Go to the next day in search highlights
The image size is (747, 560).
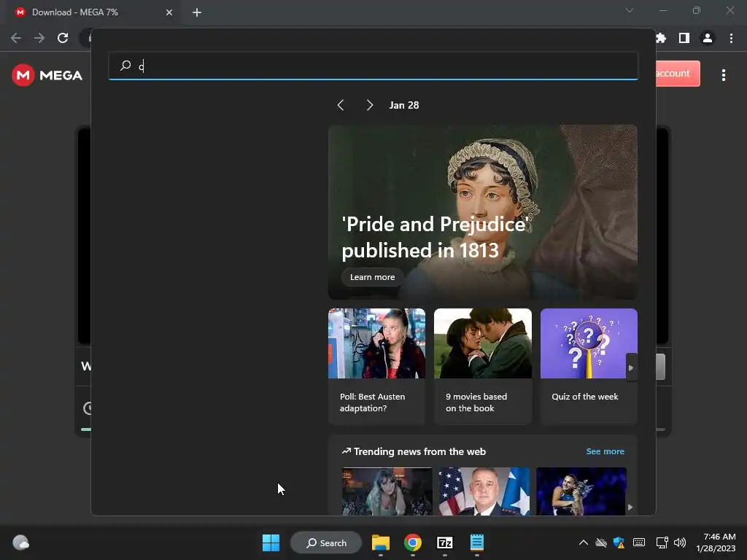coord(370,105)
